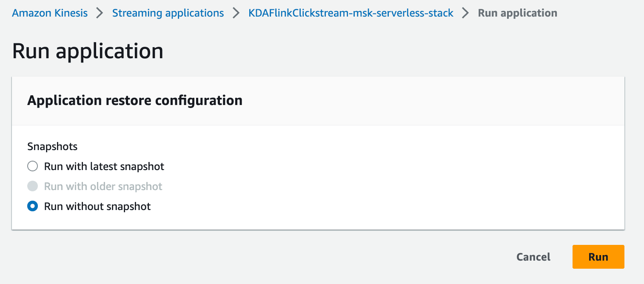Click the greyed 'Run with older snapshot' label
The height and width of the screenshot is (284, 644).
click(103, 186)
